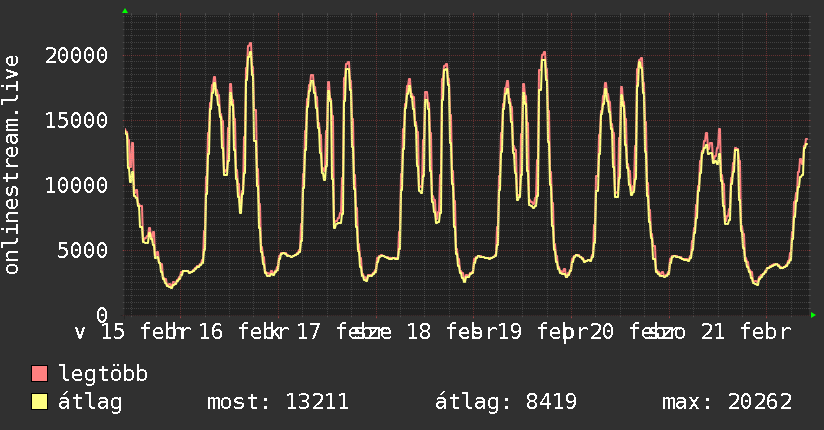Click the 'max: 20262' statistic
Screen dimensions: 824x430
pos(727,402)
